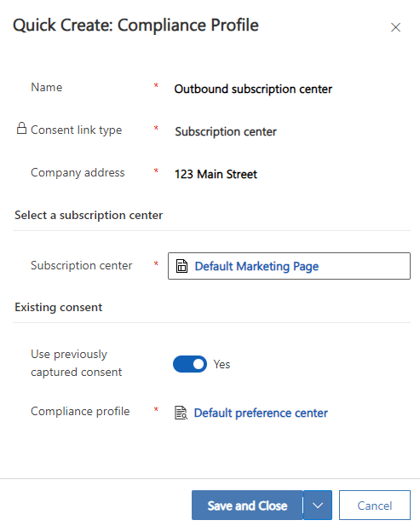
Task: Click the Name field label
Action: coord(47,87)
